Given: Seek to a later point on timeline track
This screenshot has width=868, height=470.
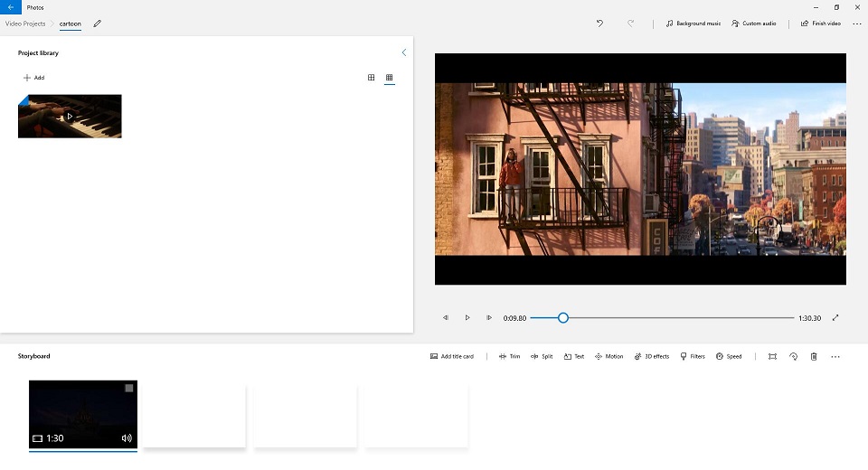Looking at the screenshot, I should (x=682, y=318).
